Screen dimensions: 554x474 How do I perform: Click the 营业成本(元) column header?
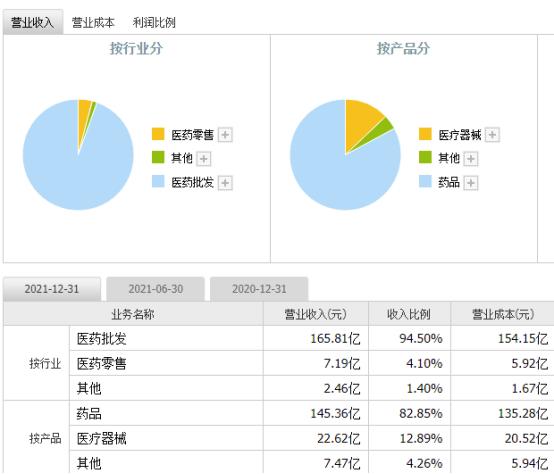[x=503, y=314]
